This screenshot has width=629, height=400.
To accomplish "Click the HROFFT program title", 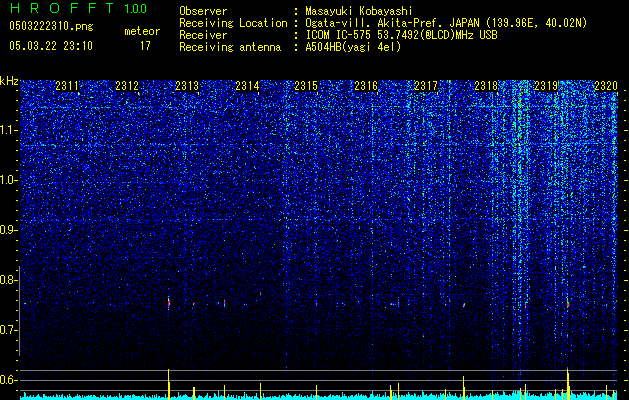I will [x=62, y=8].
